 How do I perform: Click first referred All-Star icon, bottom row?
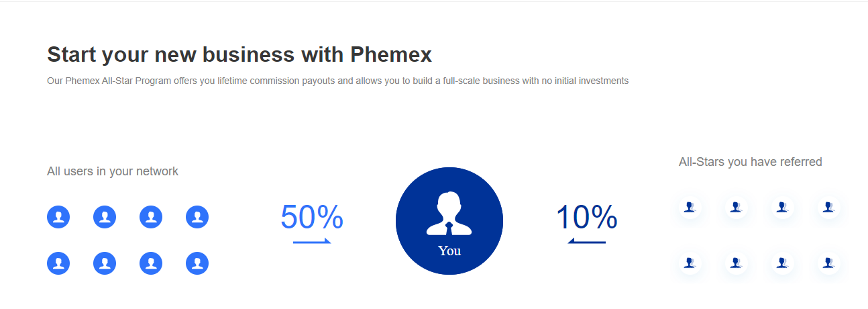pos(690,263)
